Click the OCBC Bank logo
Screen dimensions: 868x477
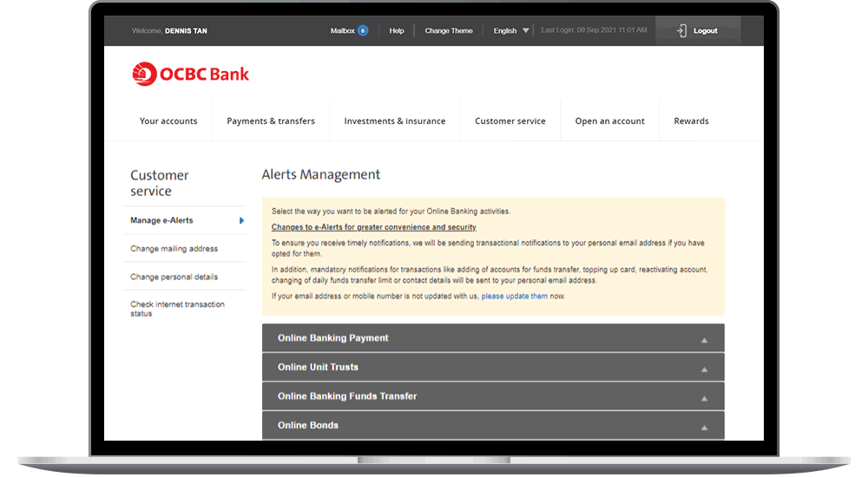[190, 74]
